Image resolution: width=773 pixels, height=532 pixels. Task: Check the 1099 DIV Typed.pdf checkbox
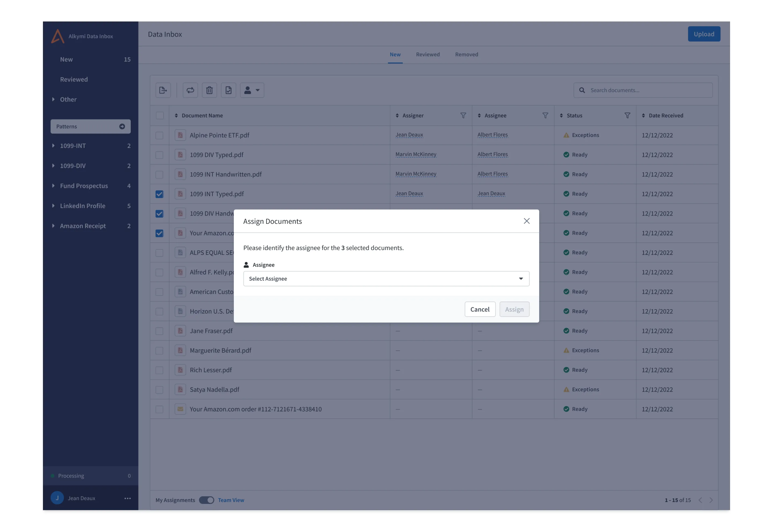(x=159, y=155)
